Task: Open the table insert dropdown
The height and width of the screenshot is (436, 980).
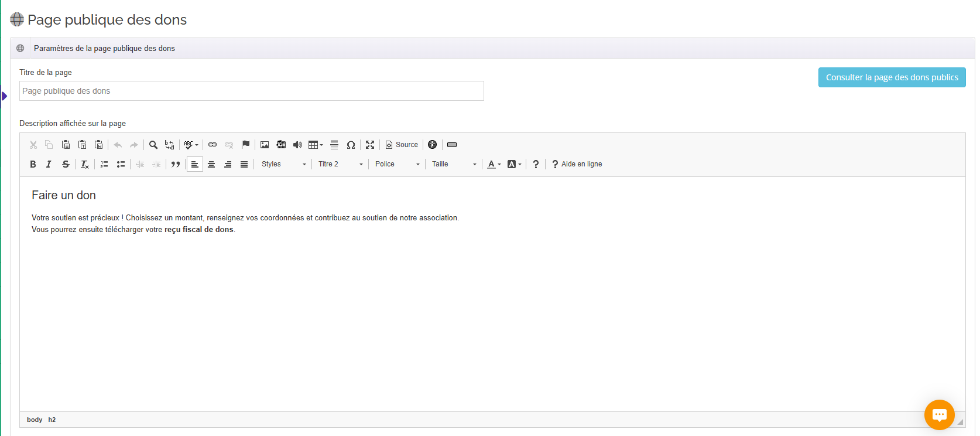Action: (x=316, y=145)
